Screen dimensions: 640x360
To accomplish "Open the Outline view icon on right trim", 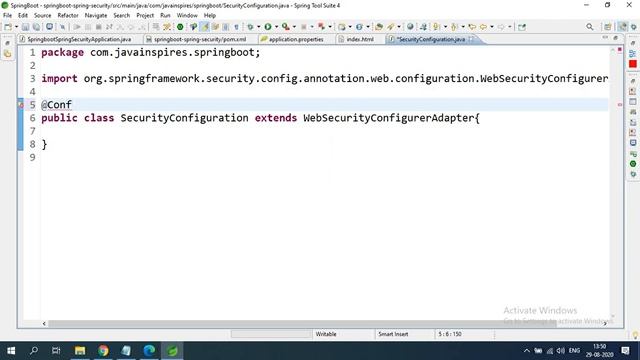I will (x=633, y=53).
